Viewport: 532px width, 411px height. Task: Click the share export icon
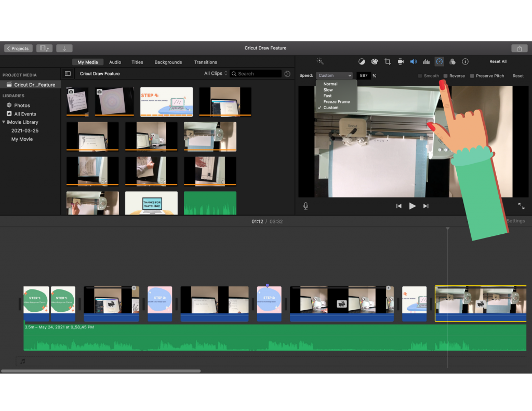pos(519,48)
